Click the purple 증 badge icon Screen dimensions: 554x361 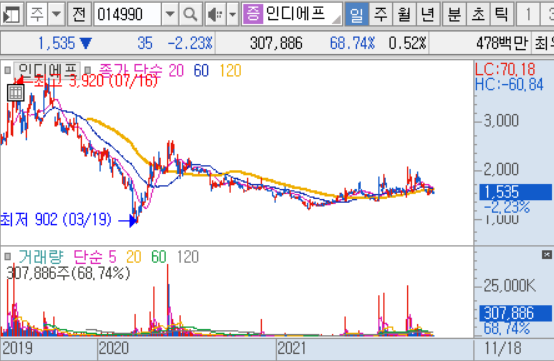253,14
